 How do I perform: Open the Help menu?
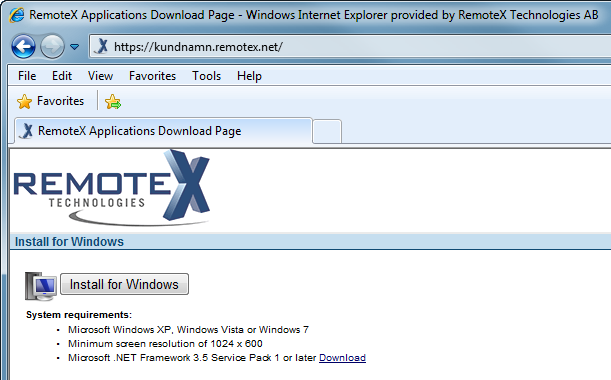point(249,76)
